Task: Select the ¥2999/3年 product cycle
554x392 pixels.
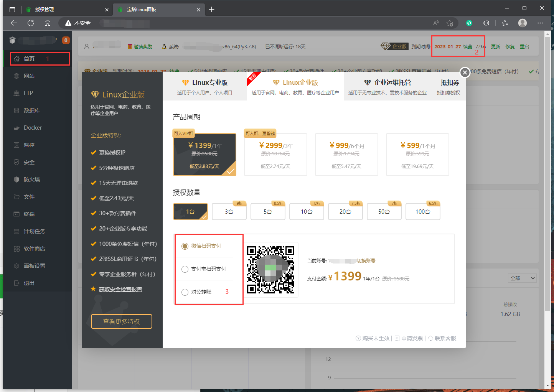Action: (x=275, y=155)
